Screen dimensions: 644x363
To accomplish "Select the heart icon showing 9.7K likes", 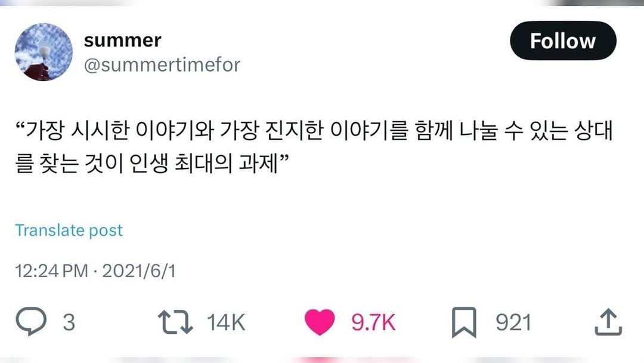I will click(x=320, y=321).
